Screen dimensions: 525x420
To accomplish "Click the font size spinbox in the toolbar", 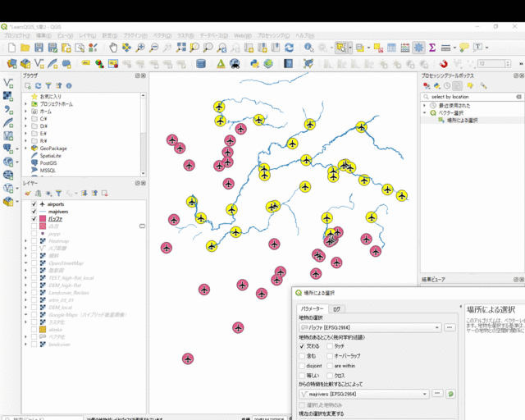I will click(x=494, y=63).
